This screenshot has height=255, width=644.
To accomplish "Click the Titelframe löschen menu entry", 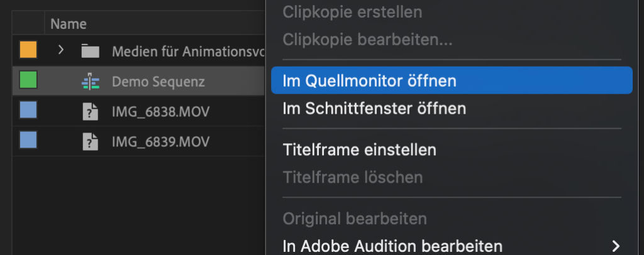I will coord(352,178).
